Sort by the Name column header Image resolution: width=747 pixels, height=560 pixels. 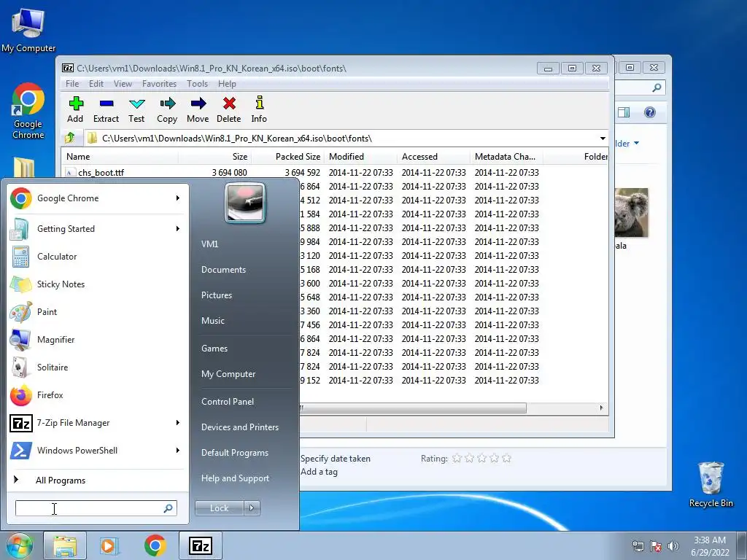coord(120,157)
